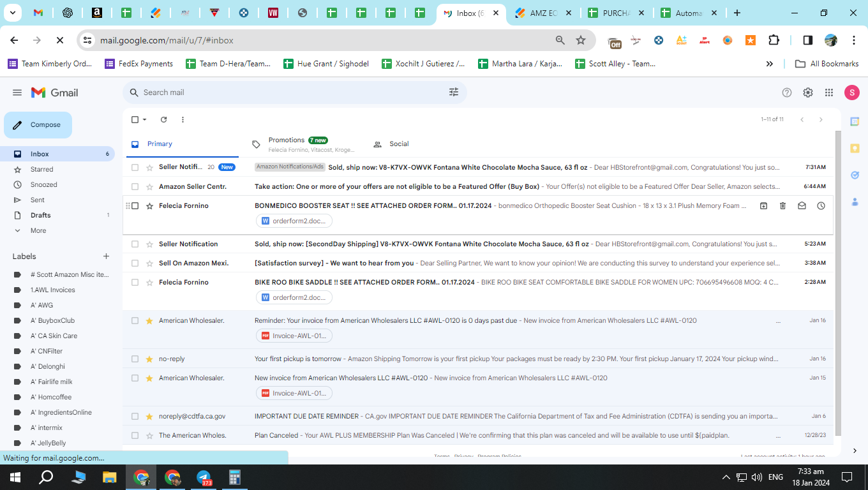868x490 pixels.
Task: Select the BONMEDICO BOOSTER SEAT email checkbox
Action: (135, 205)
